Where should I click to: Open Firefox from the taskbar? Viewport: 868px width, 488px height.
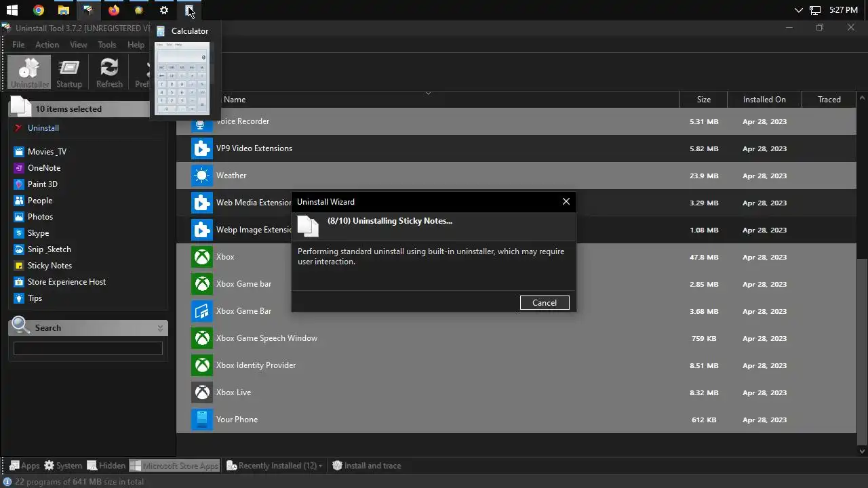pyautogui.click(x=114, y=10)
